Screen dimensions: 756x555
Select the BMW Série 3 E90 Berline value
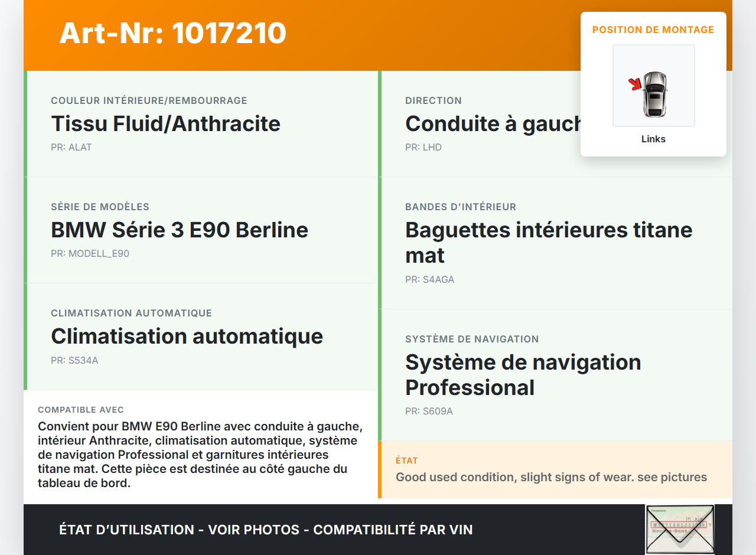[180, 230]
